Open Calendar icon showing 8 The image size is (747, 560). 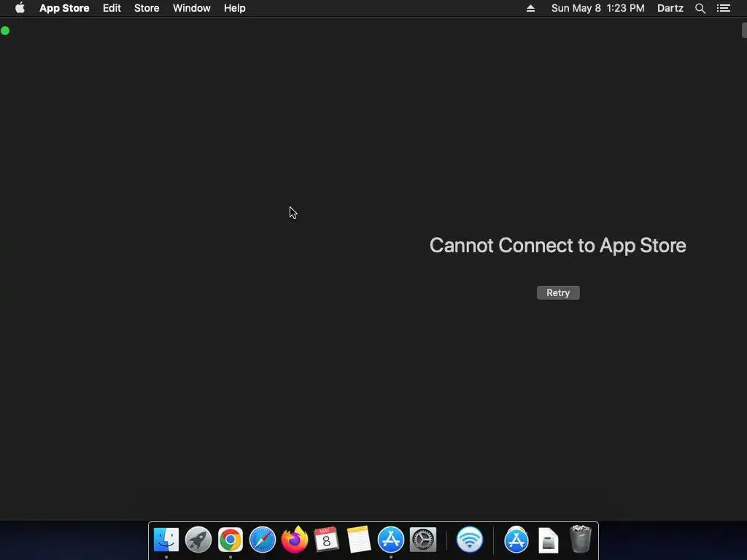click(326, 540)
